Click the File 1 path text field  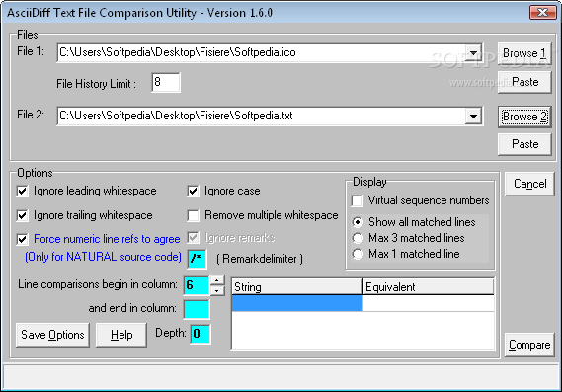pos(262,53)
